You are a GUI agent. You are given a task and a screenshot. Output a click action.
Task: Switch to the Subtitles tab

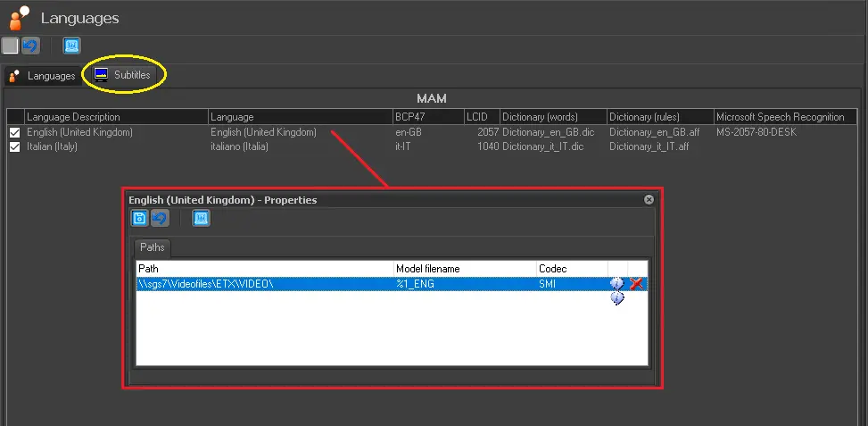point(123,75)
